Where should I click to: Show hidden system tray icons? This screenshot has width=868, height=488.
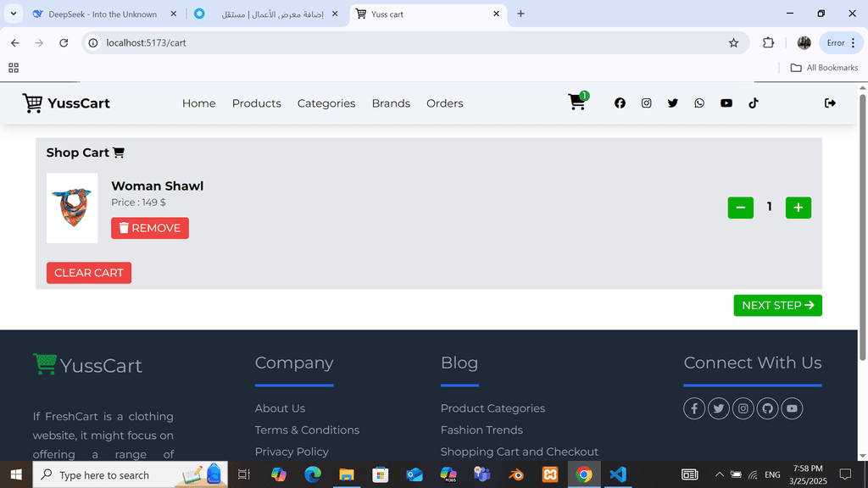pos(719,474)
